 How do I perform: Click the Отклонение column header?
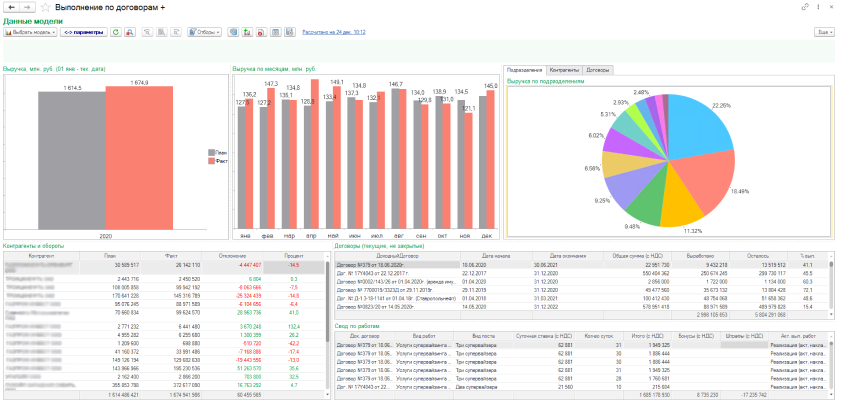click(x=231, y=256)
